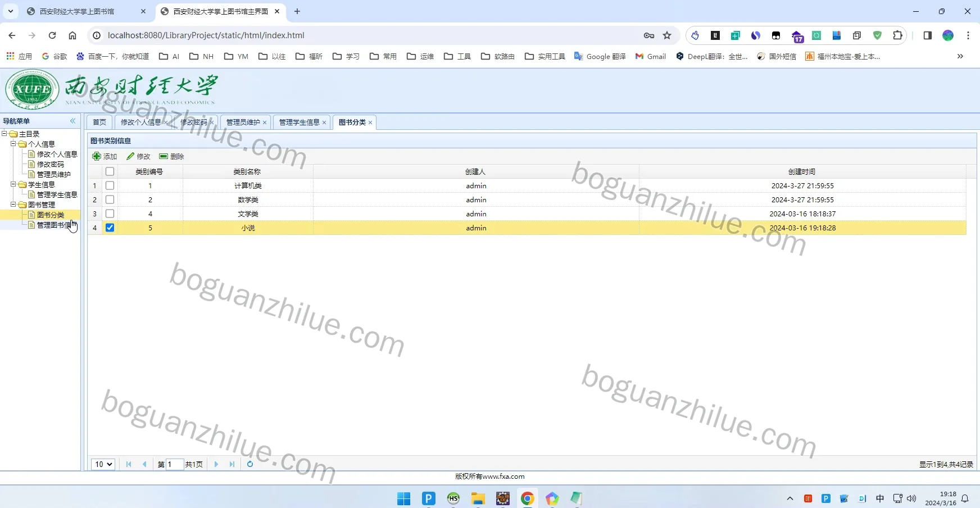Open 管理学生信息 in the navigation tree
The image size is (980, 508).
pos(57,194)
